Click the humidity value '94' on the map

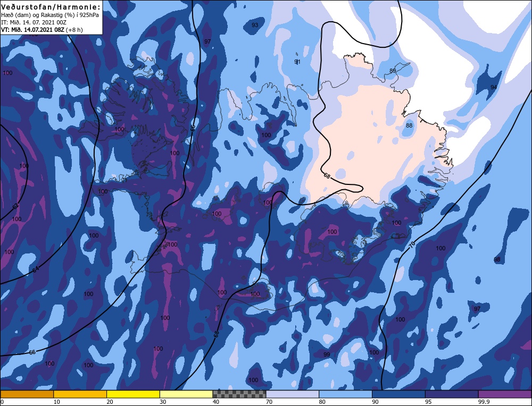point(494,88)
